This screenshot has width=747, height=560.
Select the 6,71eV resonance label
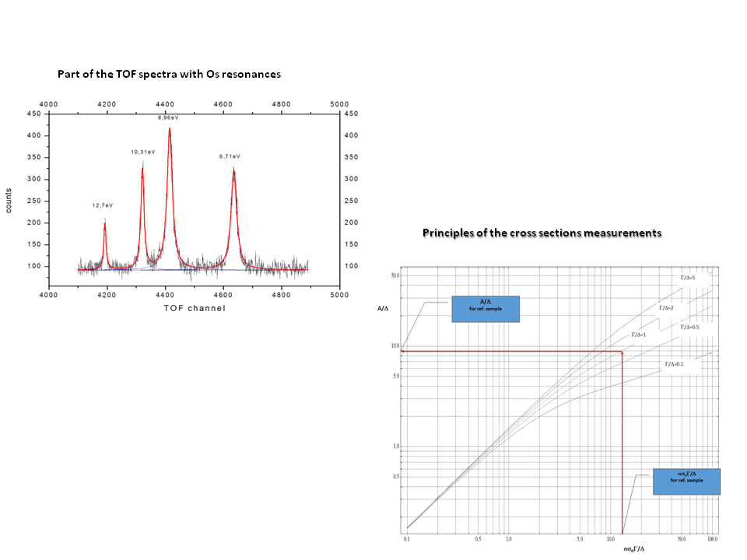click(x=231, y=156)
